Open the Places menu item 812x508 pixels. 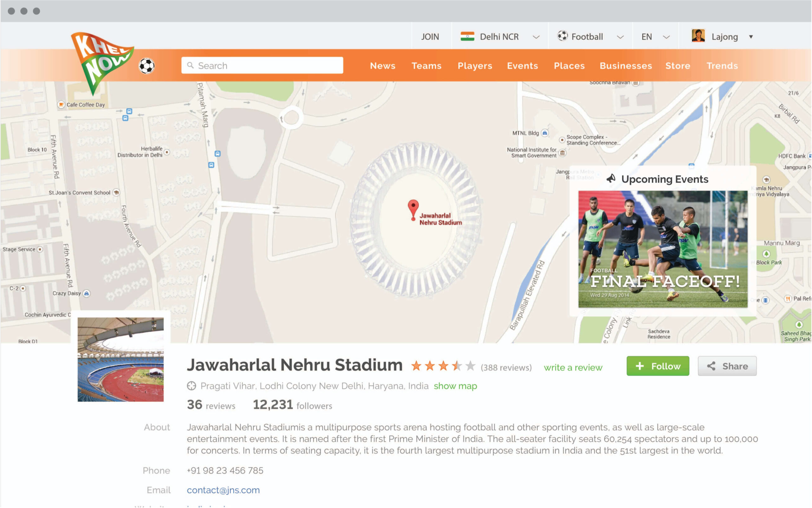tap(569, 65)
